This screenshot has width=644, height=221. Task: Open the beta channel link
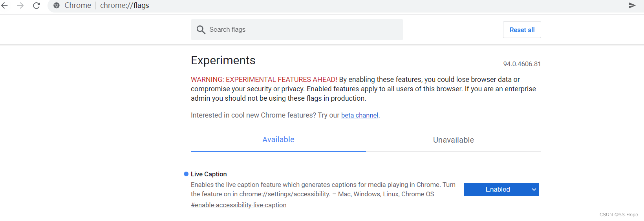(x=360, y=115)
